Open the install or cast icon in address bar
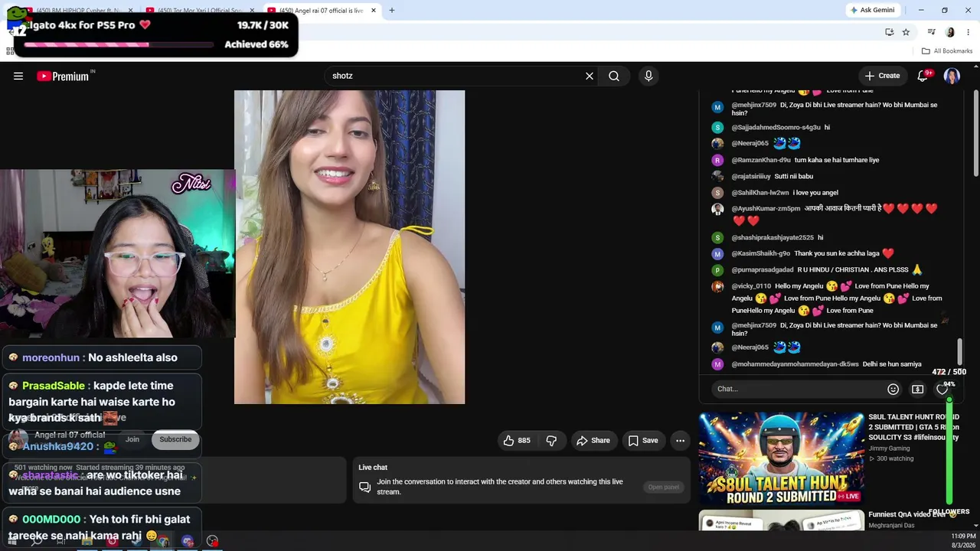980x551 pixels. pos(889,32)
